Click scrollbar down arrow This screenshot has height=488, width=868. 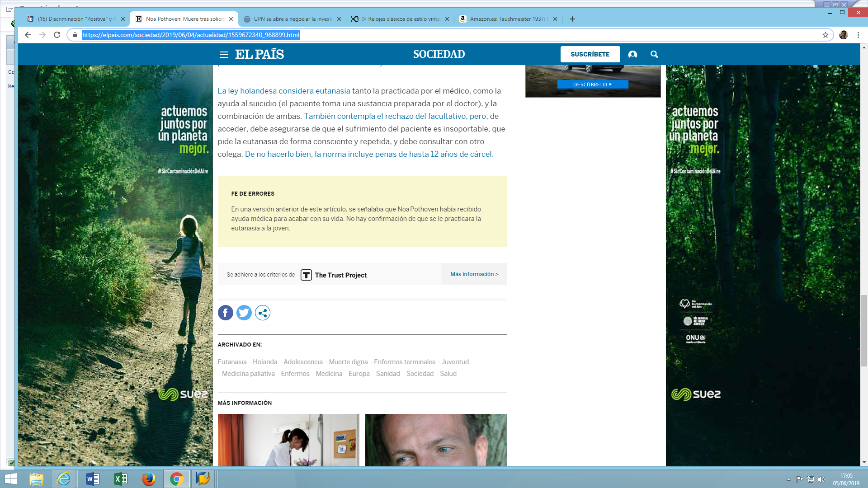coord(864,462)
